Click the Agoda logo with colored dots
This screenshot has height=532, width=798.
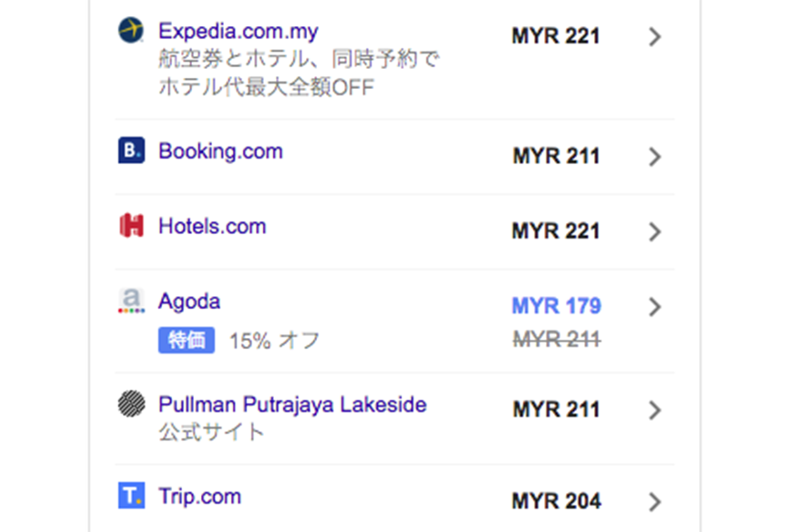pyautogui.click(x=131, y=301)
